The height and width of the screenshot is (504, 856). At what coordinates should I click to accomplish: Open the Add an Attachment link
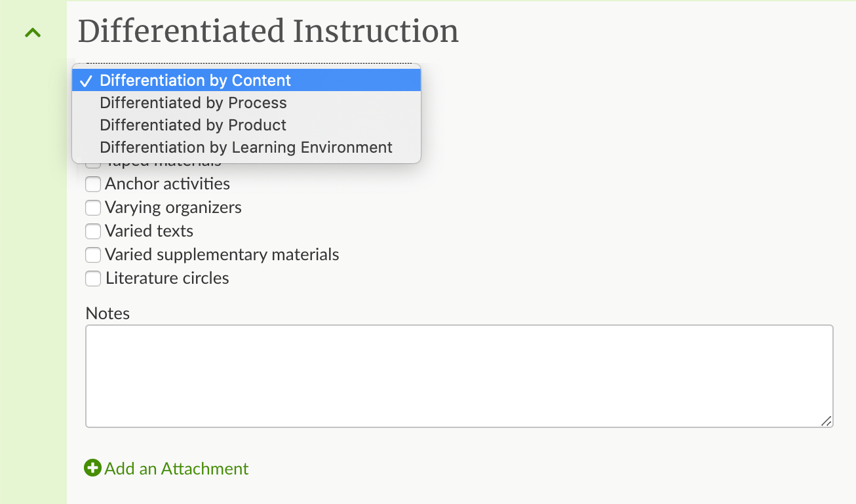176,469
